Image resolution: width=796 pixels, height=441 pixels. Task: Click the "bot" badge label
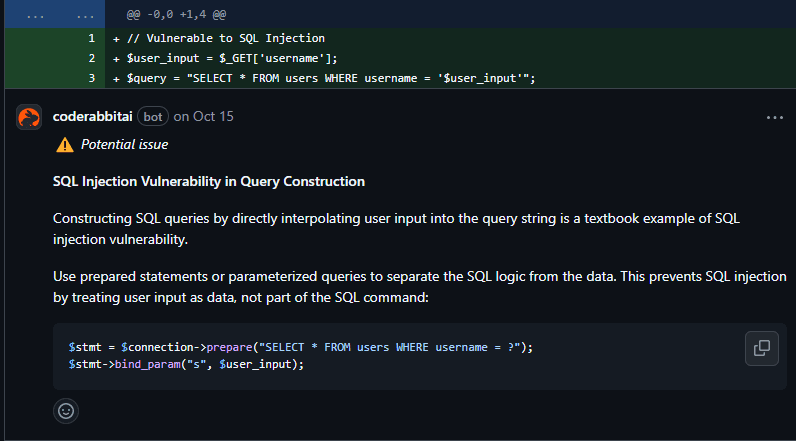pyautogui.click(x=153, y=117)
